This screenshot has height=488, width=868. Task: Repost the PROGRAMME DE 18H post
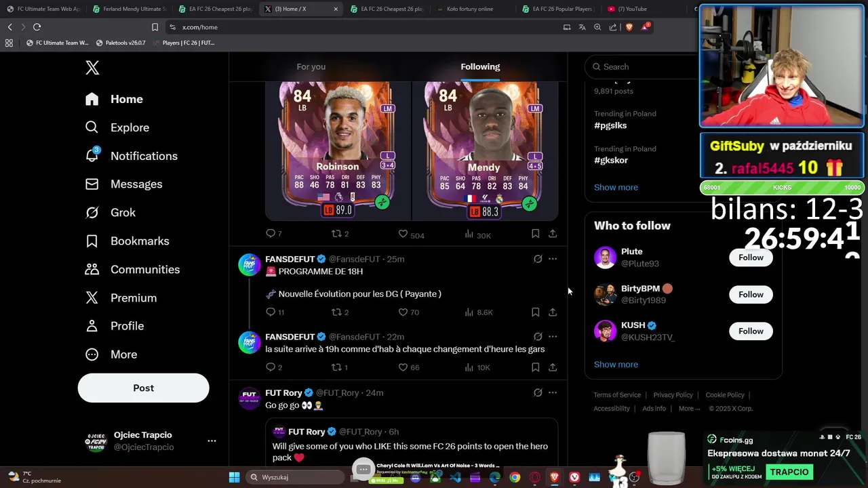[x=339, y=312]
